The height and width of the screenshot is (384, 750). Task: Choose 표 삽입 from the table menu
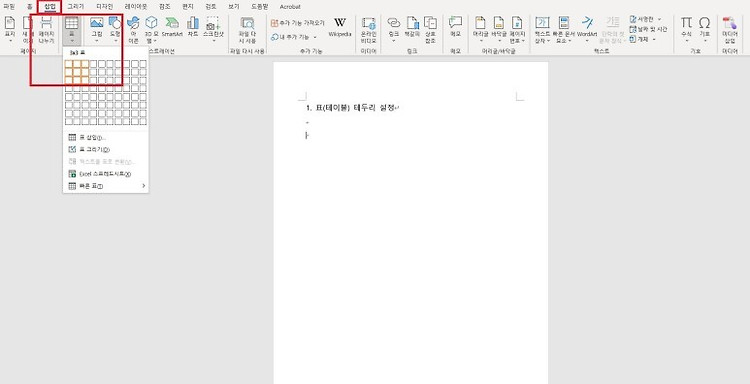point(106,137)
